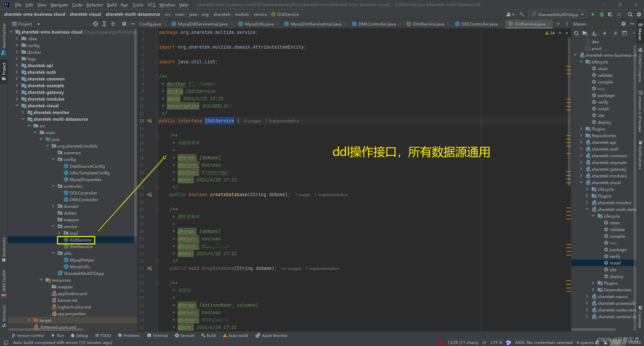Reload All Maven Projects refresh icon
Viewport: 644px width, 346px height.
coord(576,33)
